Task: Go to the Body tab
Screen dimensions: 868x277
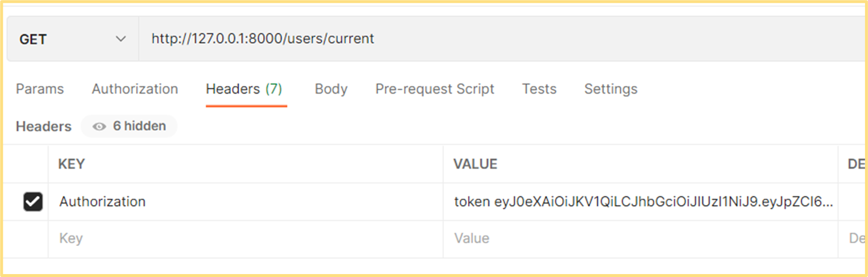Action: (x=331, y=89)
